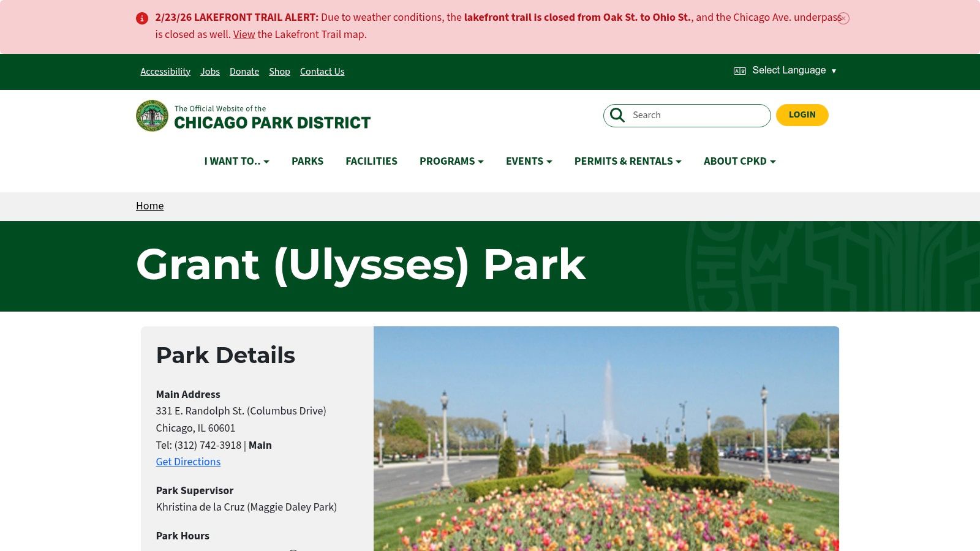Click the Chicago Park District seal logo
The width and height of the screenshot is (980, 551).
[x=152, y=115]
